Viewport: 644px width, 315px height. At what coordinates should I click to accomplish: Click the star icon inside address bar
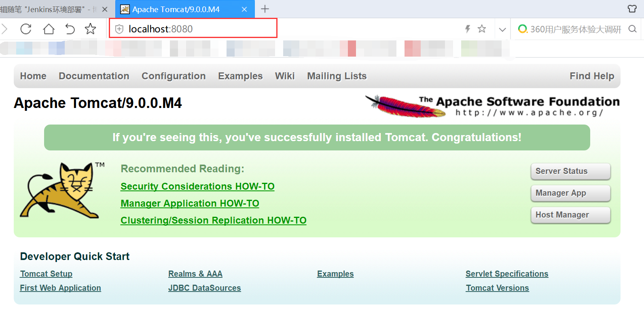tap(481, 29)
